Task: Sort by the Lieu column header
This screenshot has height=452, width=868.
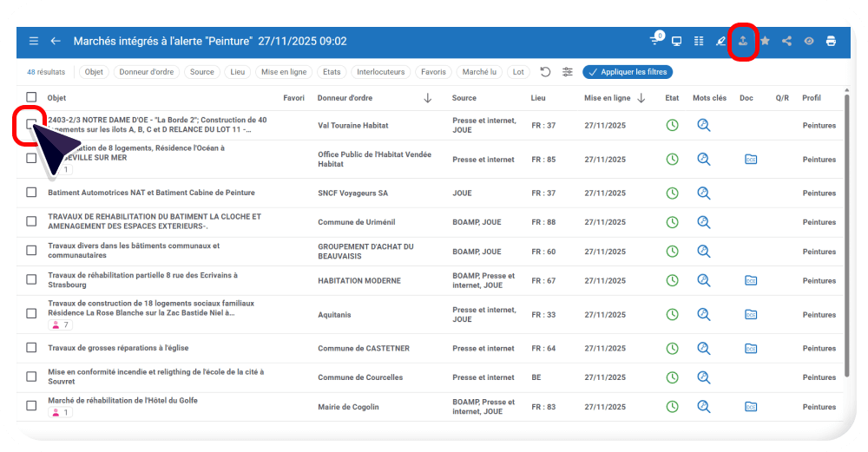Action: [538, 98]
